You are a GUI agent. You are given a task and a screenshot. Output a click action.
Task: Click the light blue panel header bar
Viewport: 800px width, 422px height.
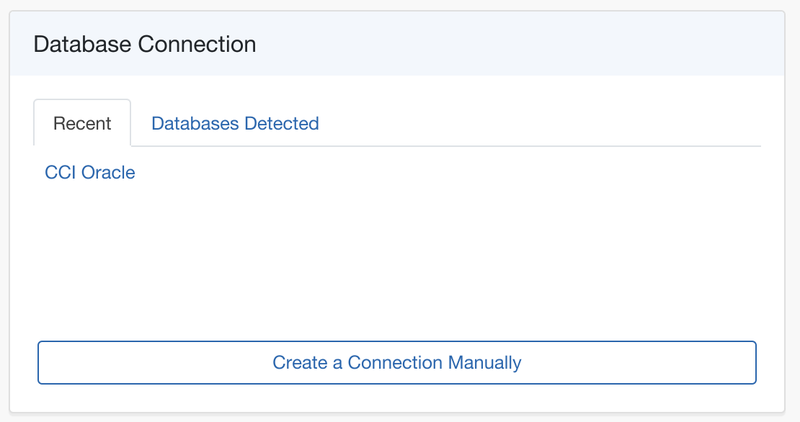397,43
